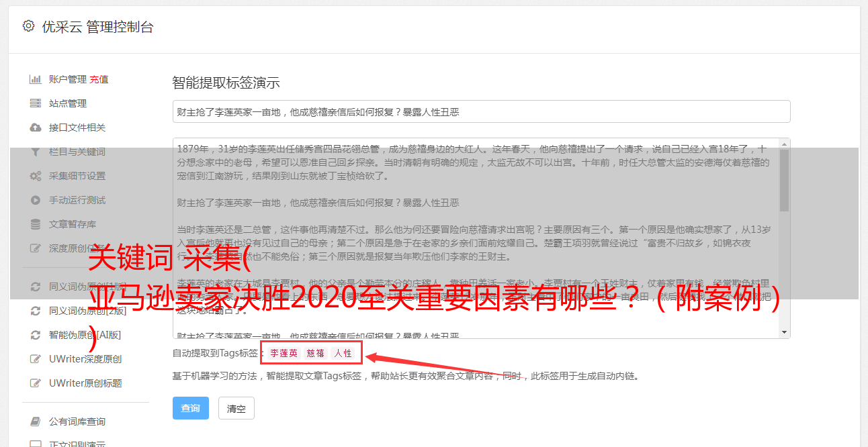The width and height of the screenshot is (868, 447).
Task: Click the 接口文件相关 cloud icon
Action: tap(36, 128)
